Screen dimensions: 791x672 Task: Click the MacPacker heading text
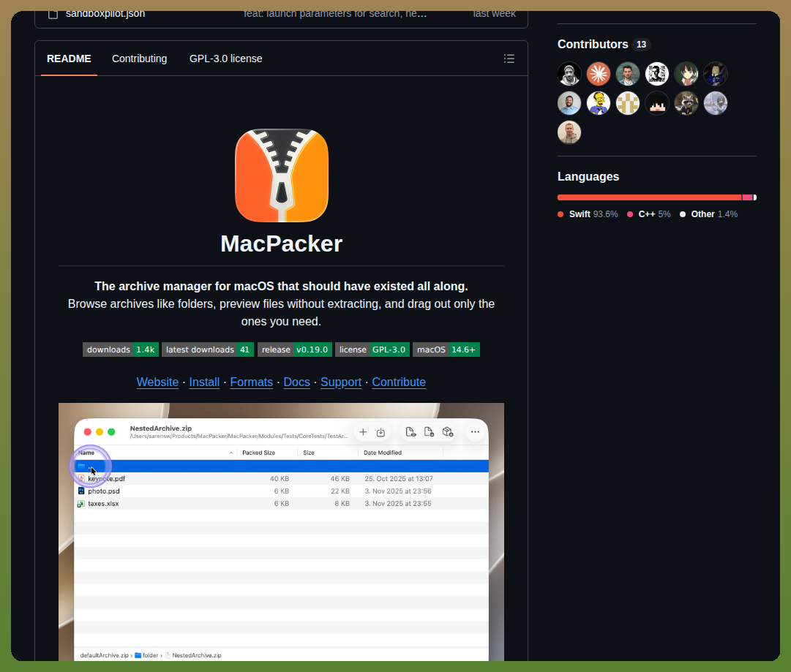[282, 244]
